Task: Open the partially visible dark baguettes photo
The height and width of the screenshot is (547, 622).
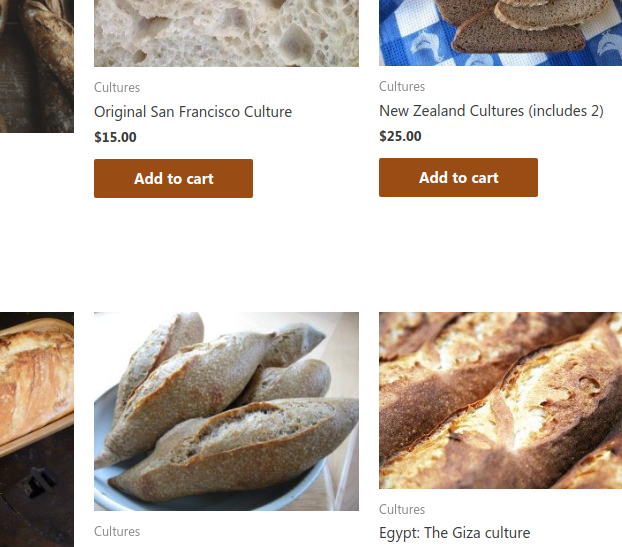Action: tap(37, 66)
